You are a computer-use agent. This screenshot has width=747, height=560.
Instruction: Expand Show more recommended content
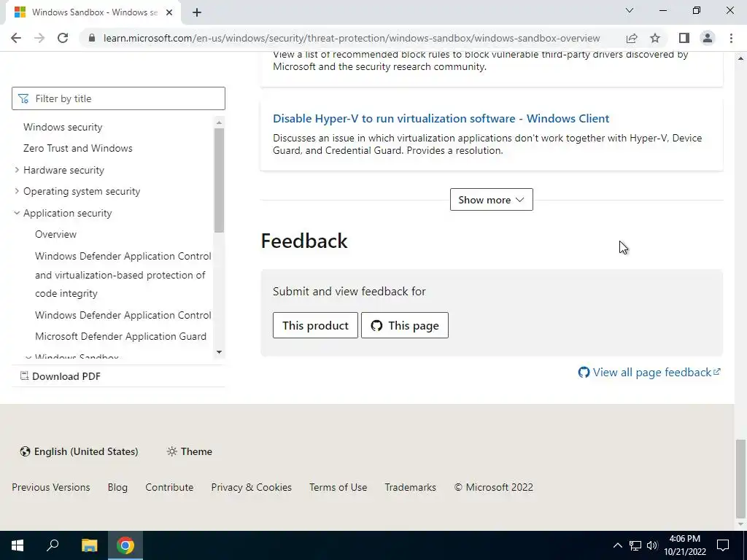tap(491, 200)
